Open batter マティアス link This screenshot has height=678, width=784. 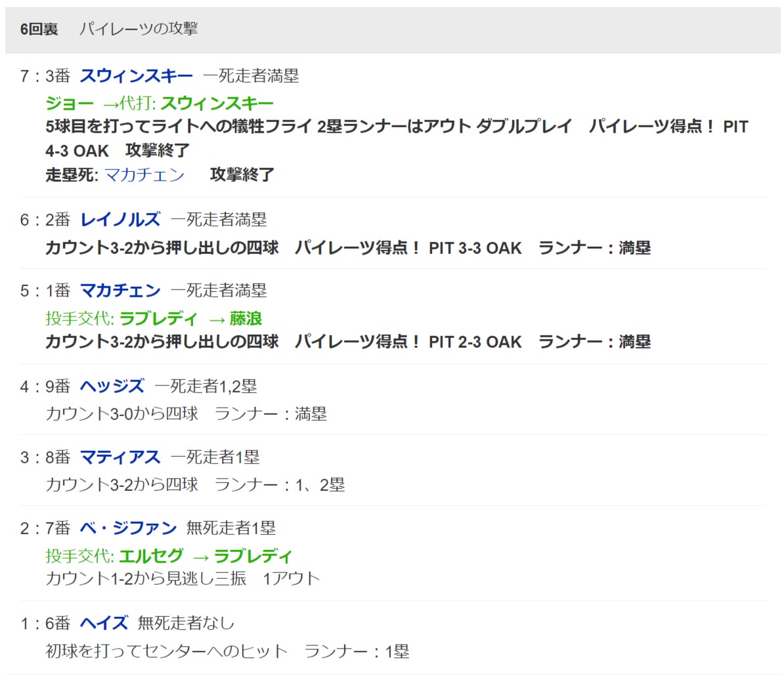120,457
